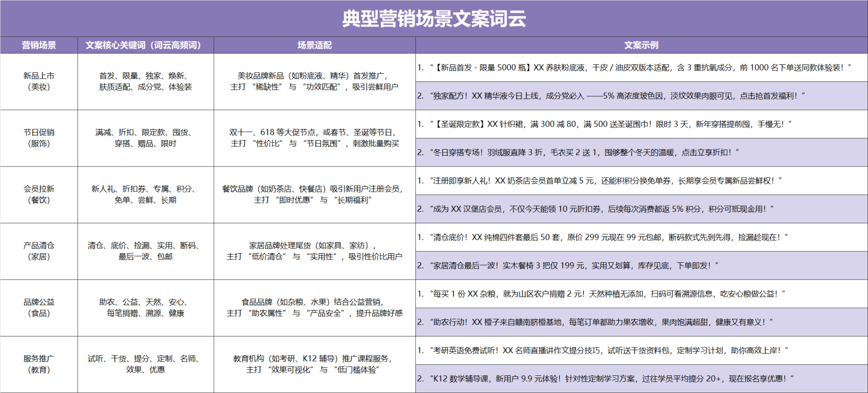Click the example row starting with 独家配方
Viewport: 868px width, 393px height.
click(641, 96)
